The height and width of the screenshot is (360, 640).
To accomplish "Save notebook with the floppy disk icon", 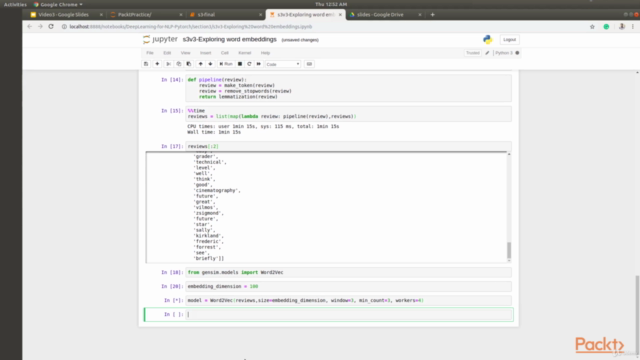I will [146, 64].
